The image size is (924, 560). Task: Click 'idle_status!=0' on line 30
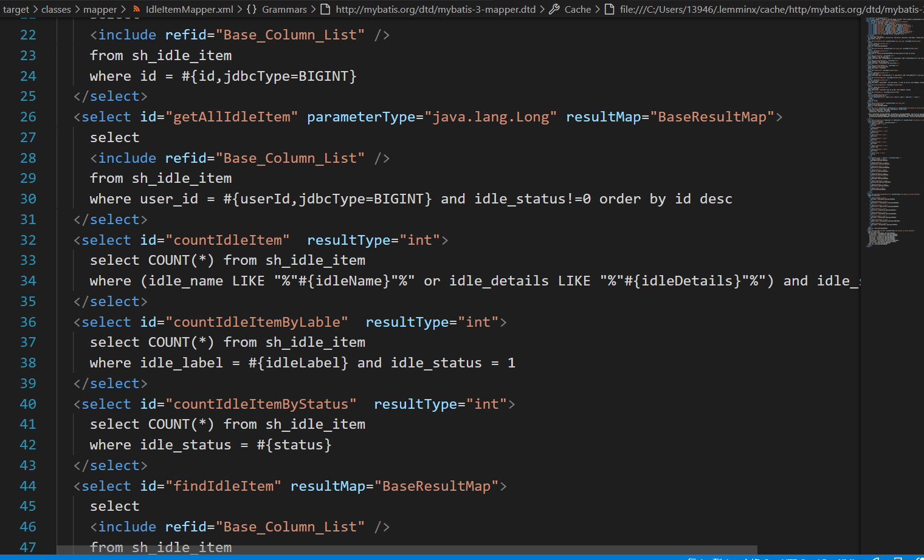coord(533,199)
